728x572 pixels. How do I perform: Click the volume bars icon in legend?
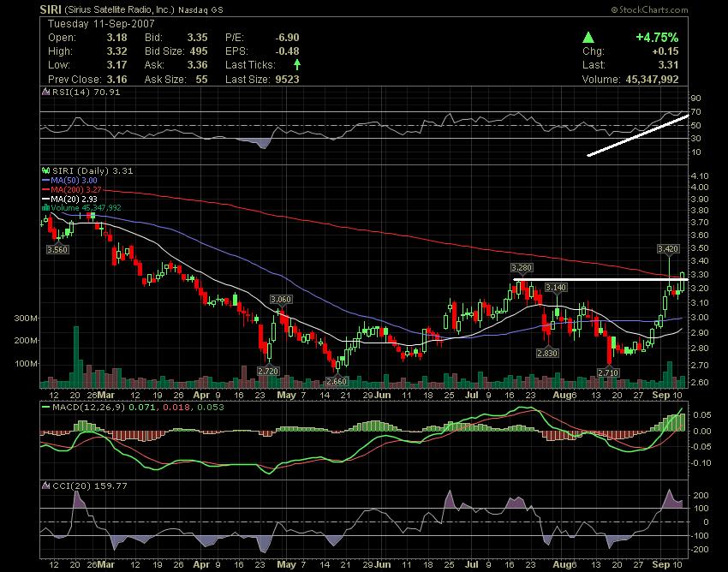pos(45,207)
